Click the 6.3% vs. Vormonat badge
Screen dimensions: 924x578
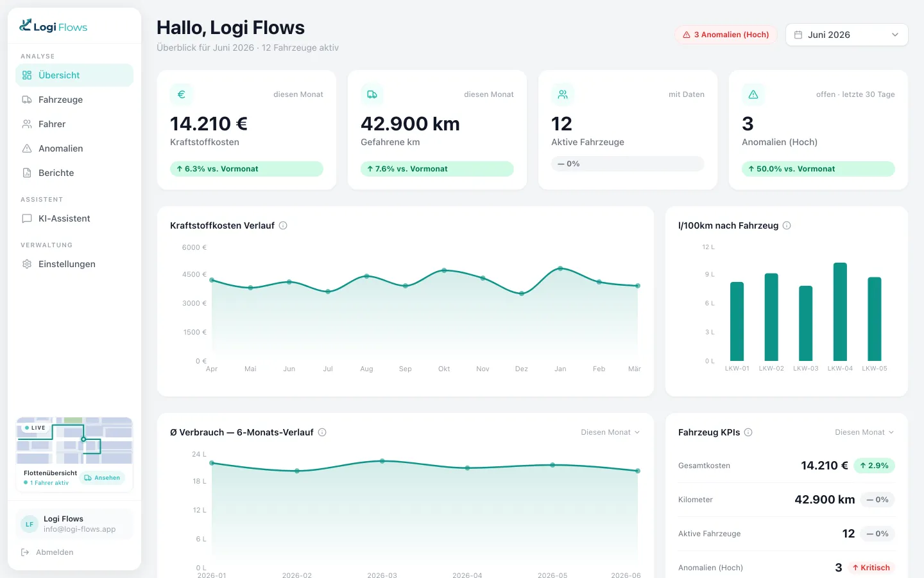[x=246, y=169]
